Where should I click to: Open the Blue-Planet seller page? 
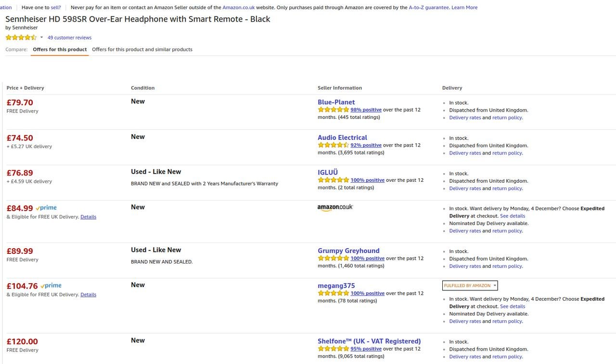tap(336, 102)
